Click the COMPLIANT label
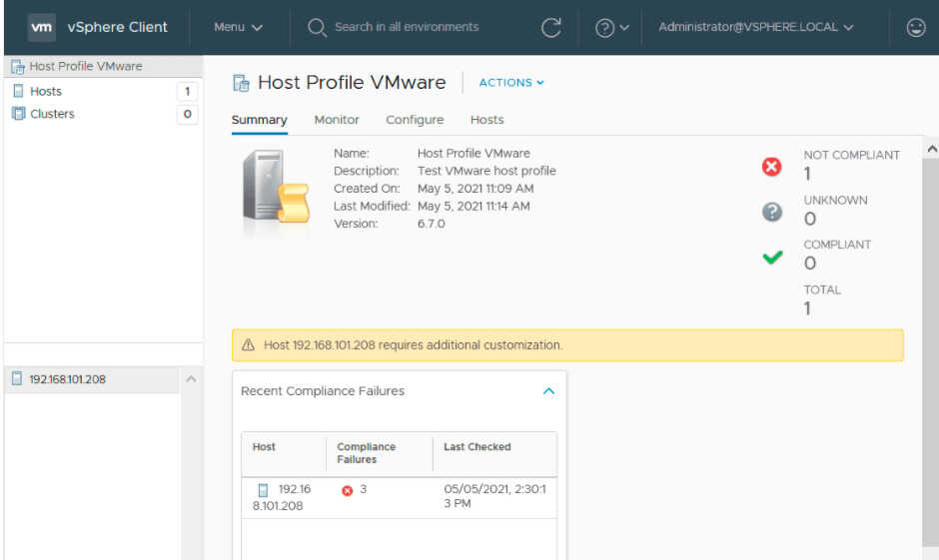 837,245
